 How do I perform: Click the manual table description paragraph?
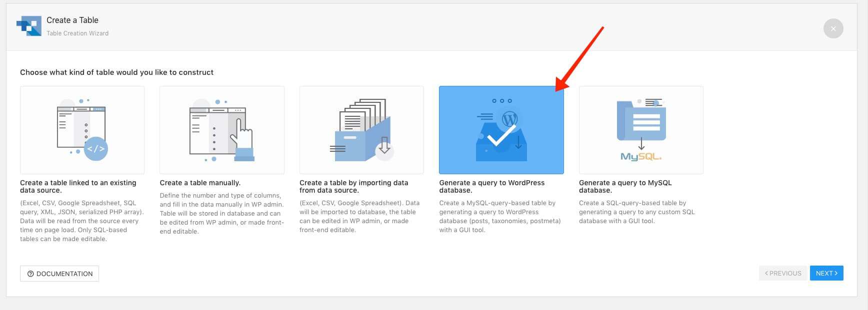(x=221, y=213)
